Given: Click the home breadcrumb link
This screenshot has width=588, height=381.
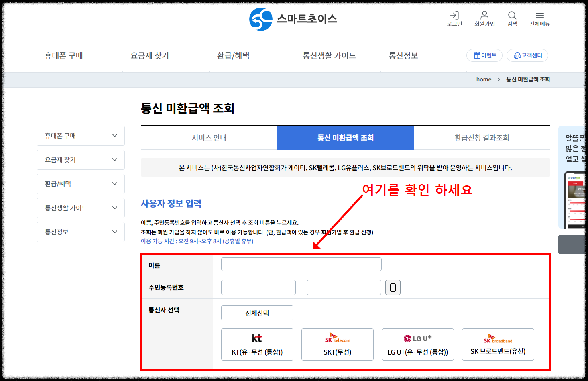Looking at the screenshot, I should pos(484,79).
